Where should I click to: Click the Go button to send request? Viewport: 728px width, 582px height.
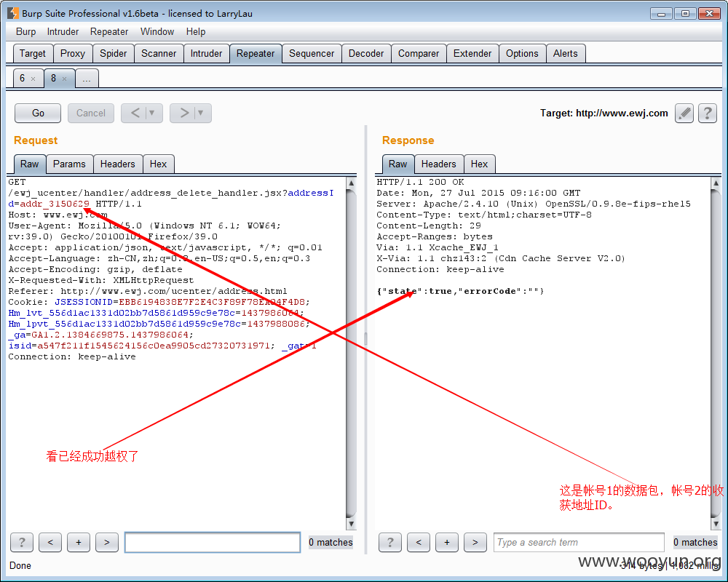coord(38,113)
